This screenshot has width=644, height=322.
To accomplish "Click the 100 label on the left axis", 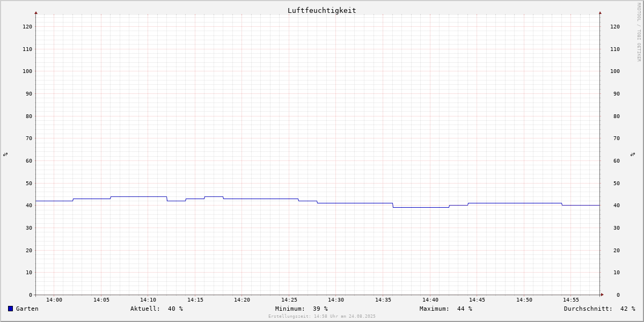I will 27,71.
